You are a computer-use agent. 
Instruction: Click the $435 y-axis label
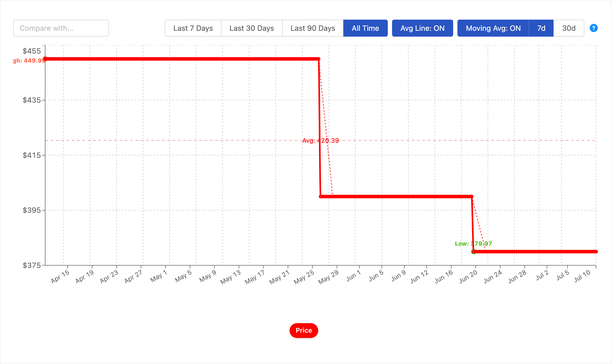pos(32,100)
